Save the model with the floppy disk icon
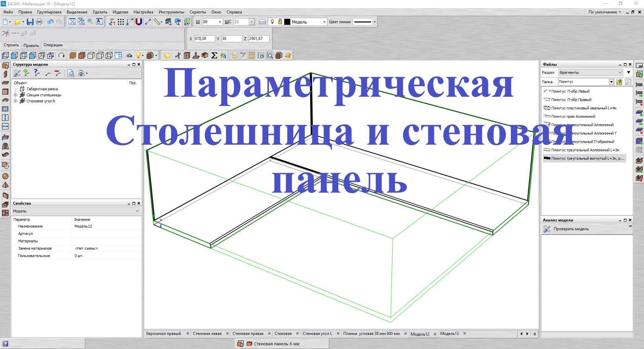This screenshot has width=644, height=349. point(30,22)
